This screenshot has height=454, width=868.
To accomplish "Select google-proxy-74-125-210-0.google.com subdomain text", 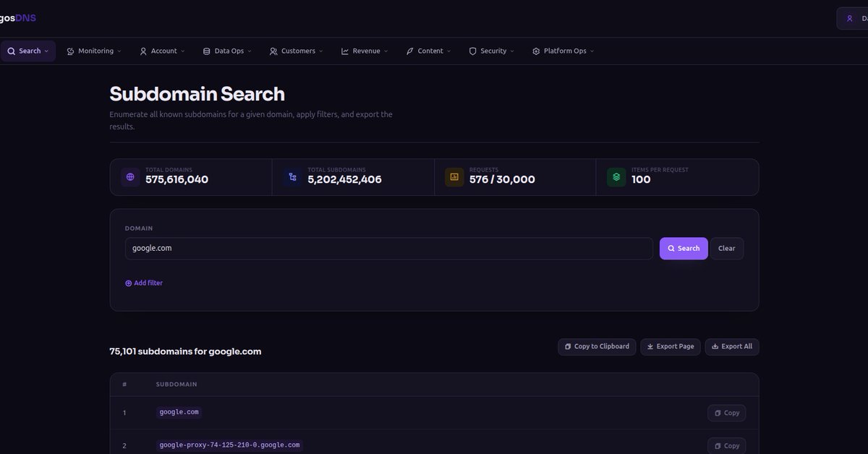I will 229,445.
